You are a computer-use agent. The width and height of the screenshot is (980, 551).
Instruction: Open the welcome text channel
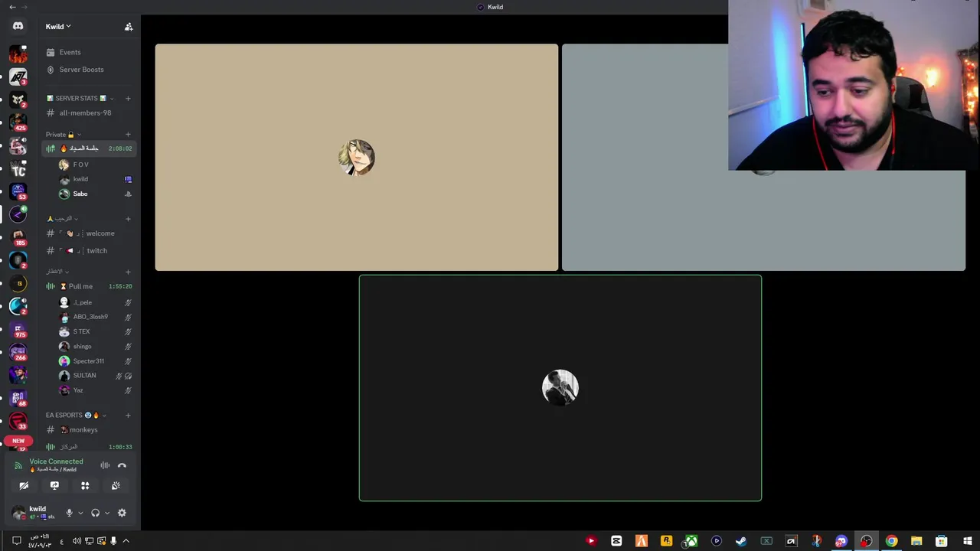[90, 233]
